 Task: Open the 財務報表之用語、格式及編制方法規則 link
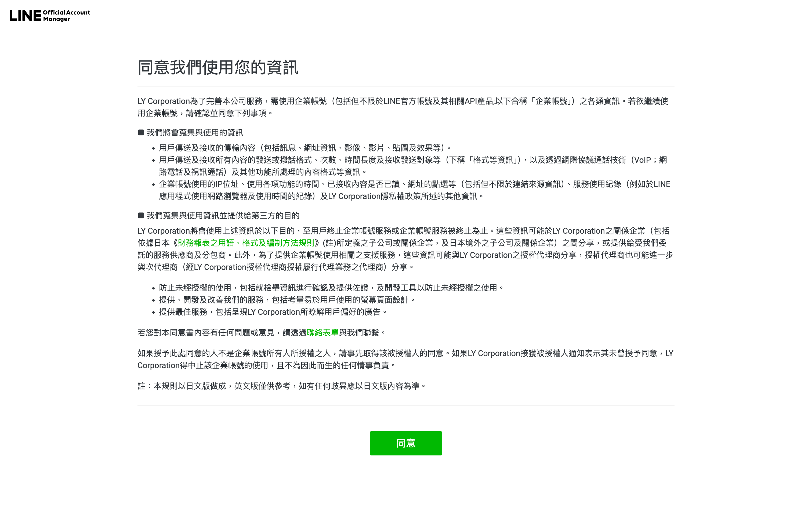pos(246,243)
